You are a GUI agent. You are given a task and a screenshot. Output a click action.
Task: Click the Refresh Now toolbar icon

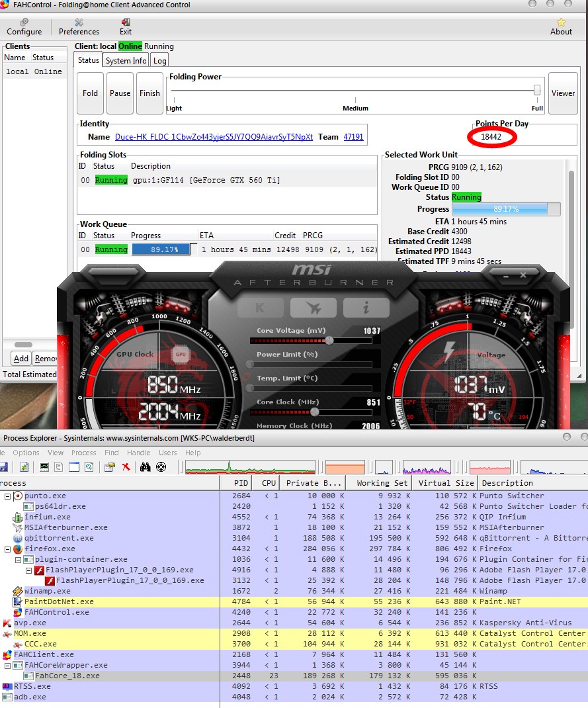tap(24, 467)
